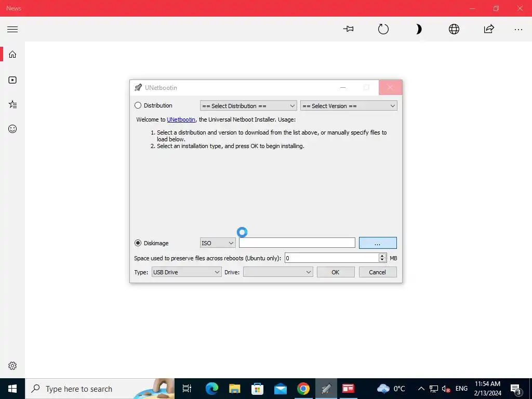Viewport: 532px width, 399px height.
Task: Open network status tray icon
Action: (x=434, y=389)
